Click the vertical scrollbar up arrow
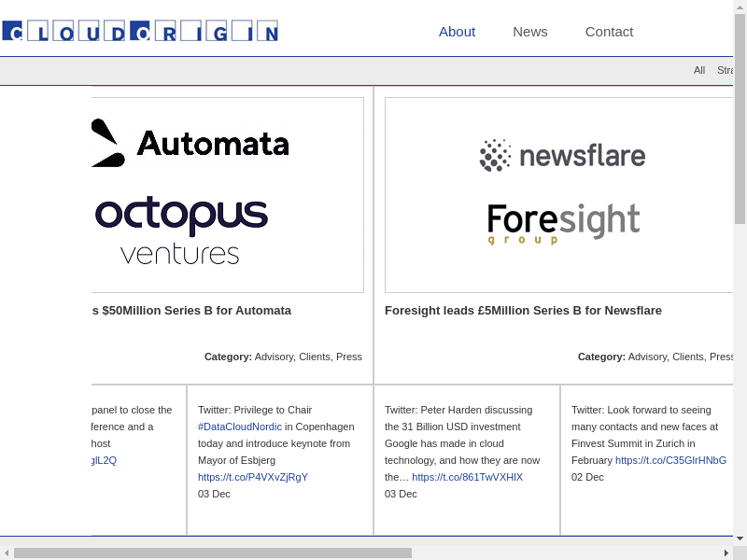 pyautogui.click(x=740, y=7)
